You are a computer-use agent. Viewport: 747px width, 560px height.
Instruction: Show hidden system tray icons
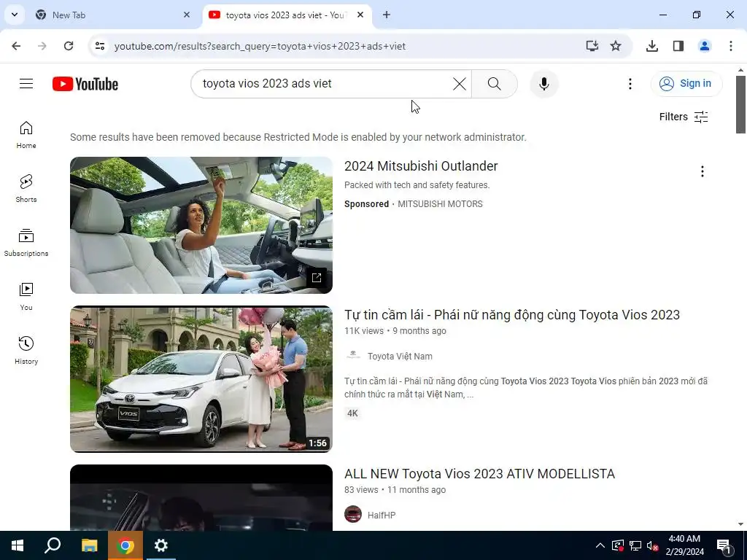point(600,545)
